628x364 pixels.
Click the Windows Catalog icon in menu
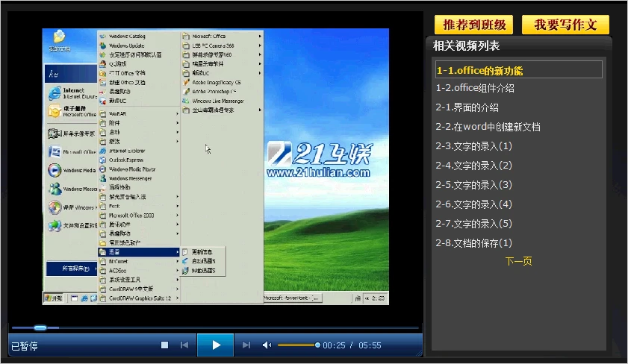click(102, 36)
